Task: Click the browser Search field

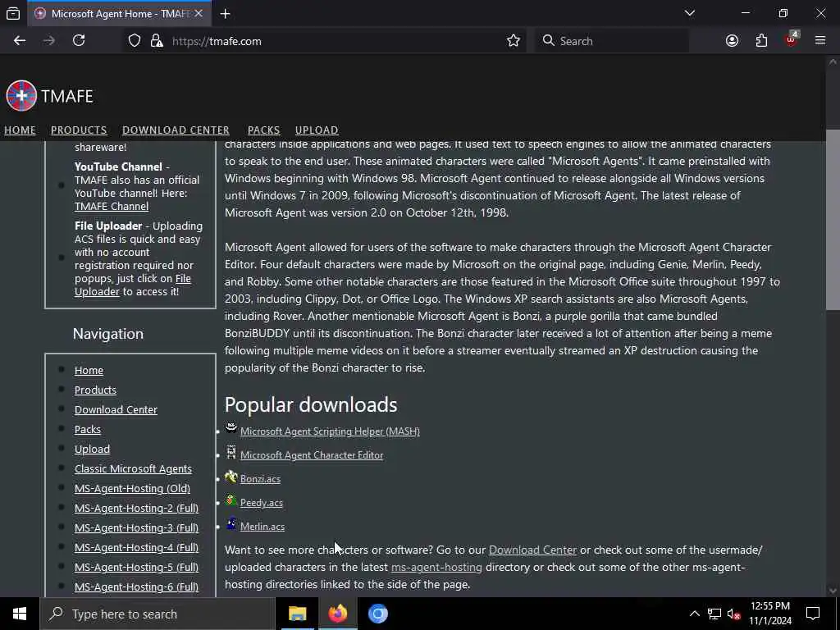Action: [610, 41]
